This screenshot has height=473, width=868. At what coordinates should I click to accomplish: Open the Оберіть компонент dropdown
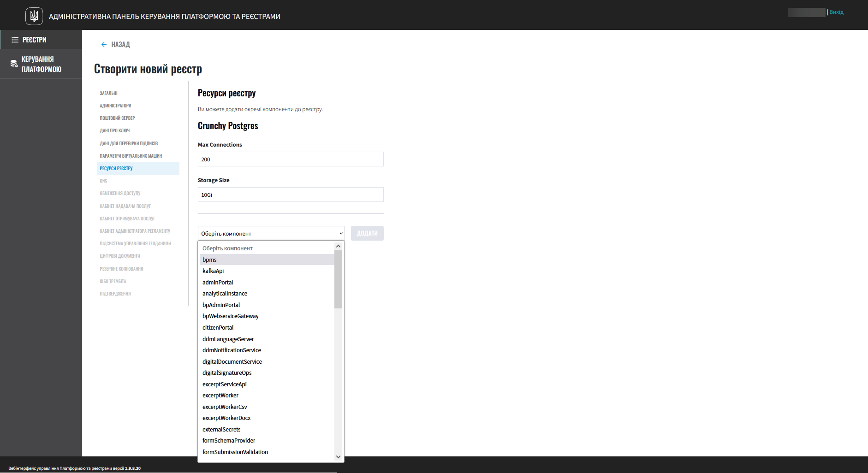click(271, 233)
